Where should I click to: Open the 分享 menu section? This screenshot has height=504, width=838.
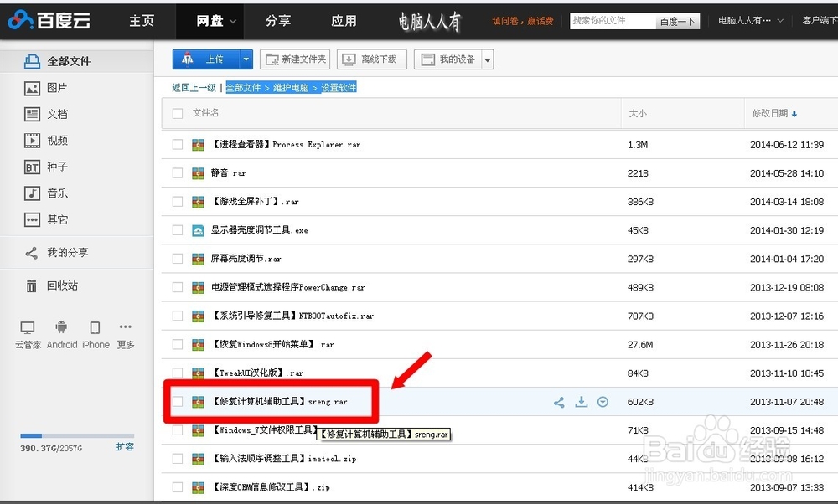click(278, 21)
